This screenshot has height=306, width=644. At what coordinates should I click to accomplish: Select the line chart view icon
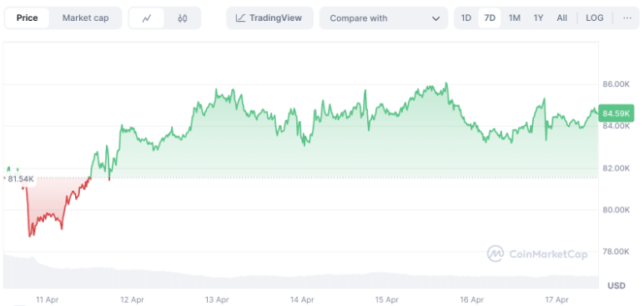click(147, 18)
